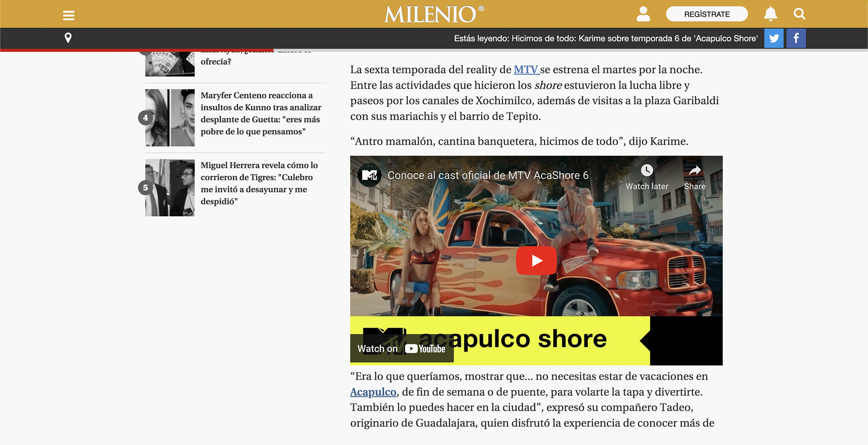Click 'Estás leyendo' article title bar text

(x=606, y=38)
